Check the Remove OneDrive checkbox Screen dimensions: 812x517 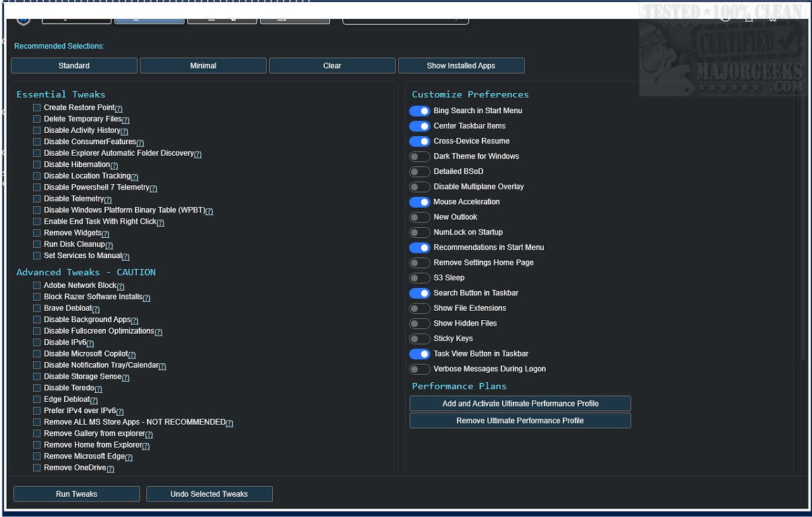click(37, 468)
